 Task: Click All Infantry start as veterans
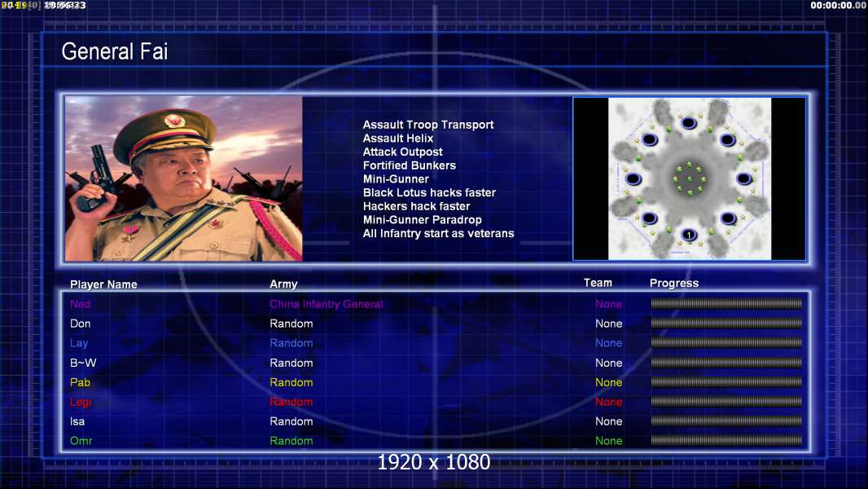(438, 233)
